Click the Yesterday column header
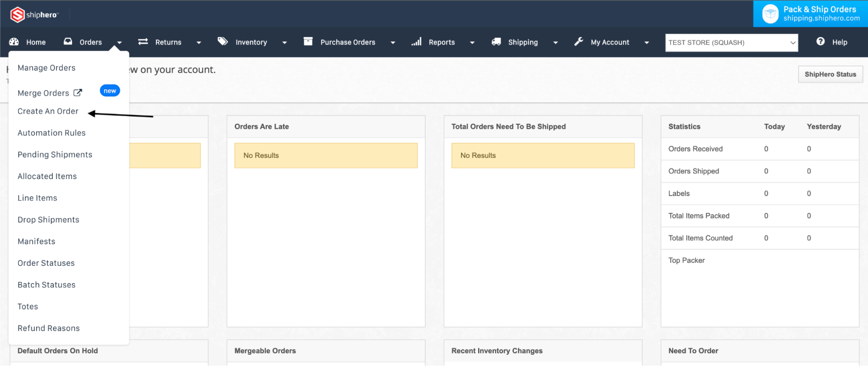868x366 pixels. point(824,127)
